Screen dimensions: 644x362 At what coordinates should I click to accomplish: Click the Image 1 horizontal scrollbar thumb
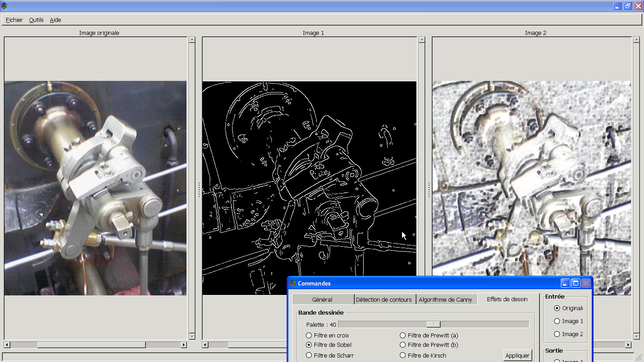[x=257, y=345]
